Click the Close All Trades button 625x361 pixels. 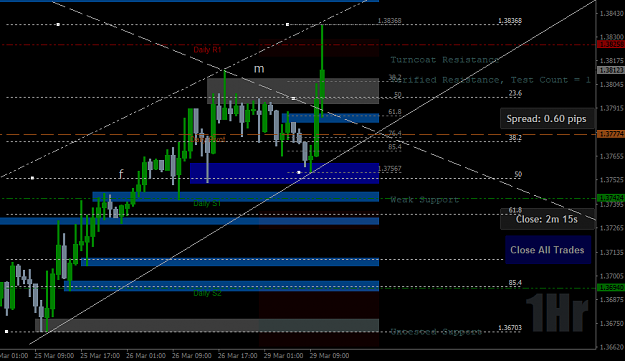[548, 250]
